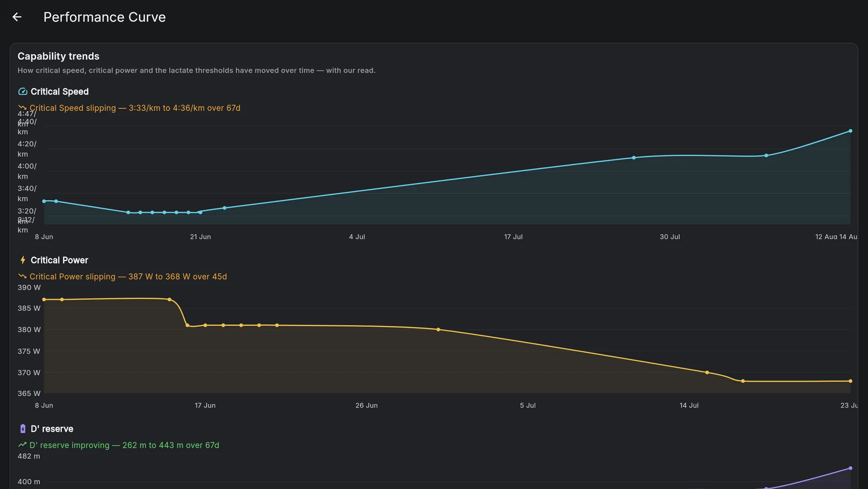Click the '17 Jul' date on Critical Speed axis
The image size is (868, 489).
coord(514,237)
